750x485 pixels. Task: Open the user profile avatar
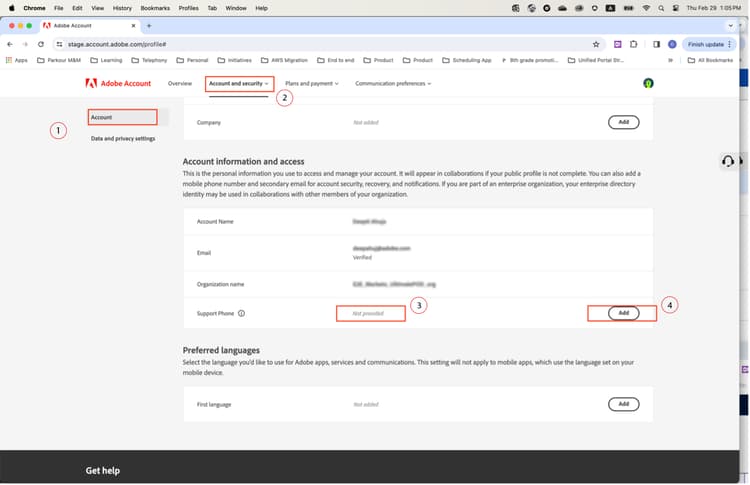pyautogui.click(x=648, y=84)
